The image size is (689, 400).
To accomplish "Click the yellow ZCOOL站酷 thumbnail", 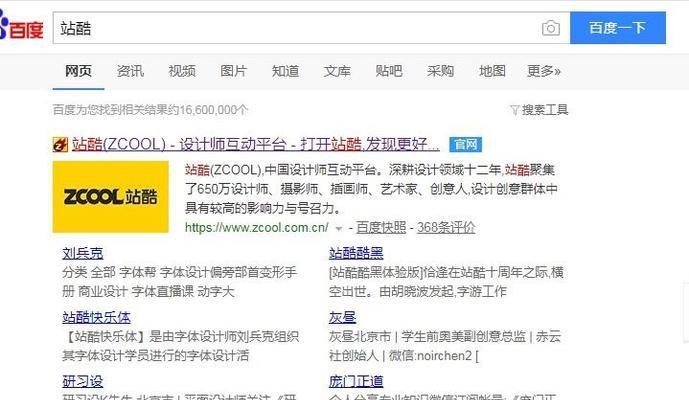I will pyautogui.click(x=111, y=196).
